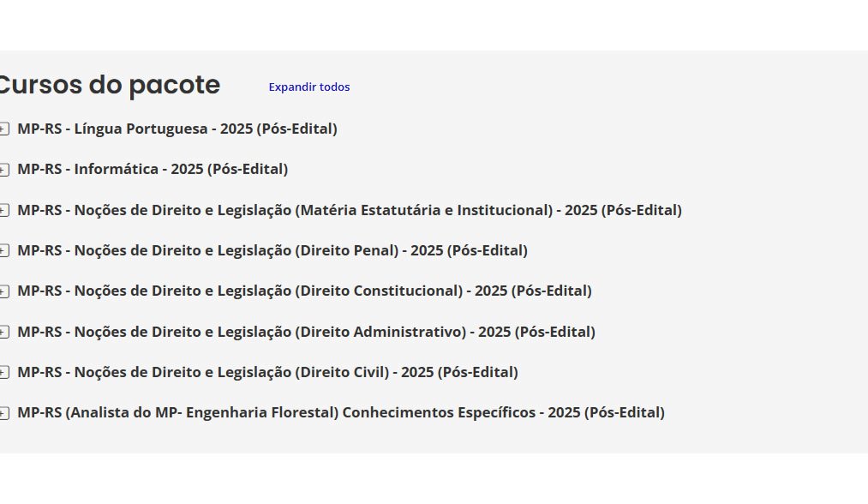Image resolution: width=868 pixels, height=504 pixels.
Task: Expand the Informática course plus icon
Action: click(4, 170)
